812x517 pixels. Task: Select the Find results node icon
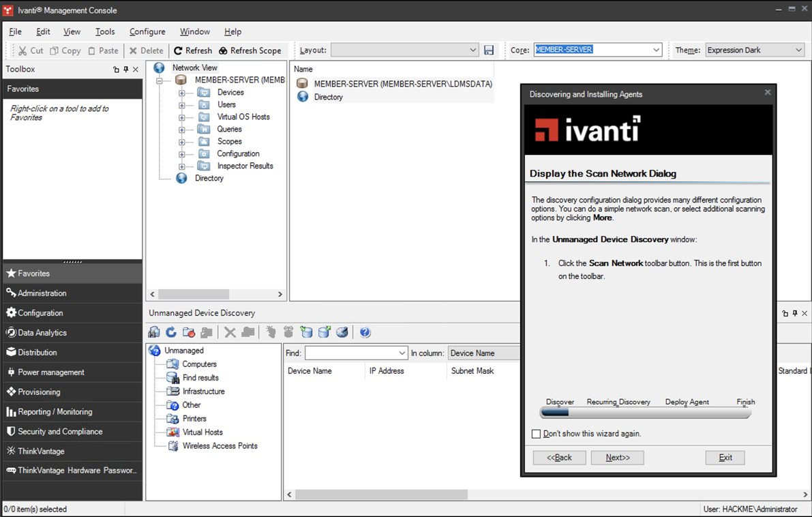[x=172, y=378]
